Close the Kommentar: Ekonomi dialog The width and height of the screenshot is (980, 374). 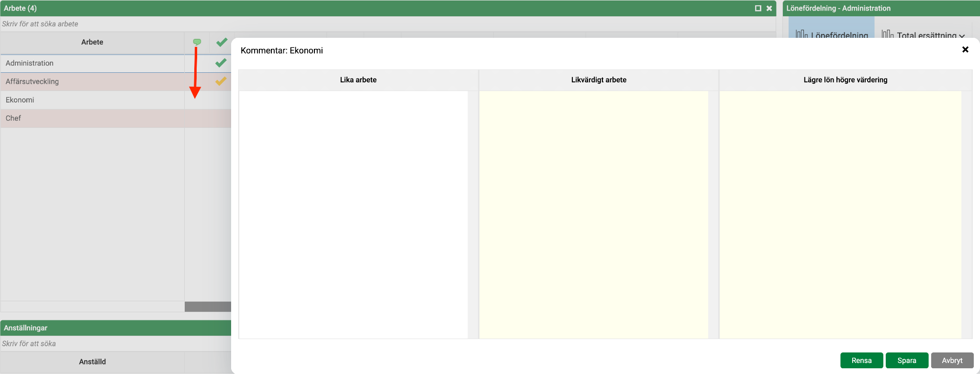pos(965,49)
